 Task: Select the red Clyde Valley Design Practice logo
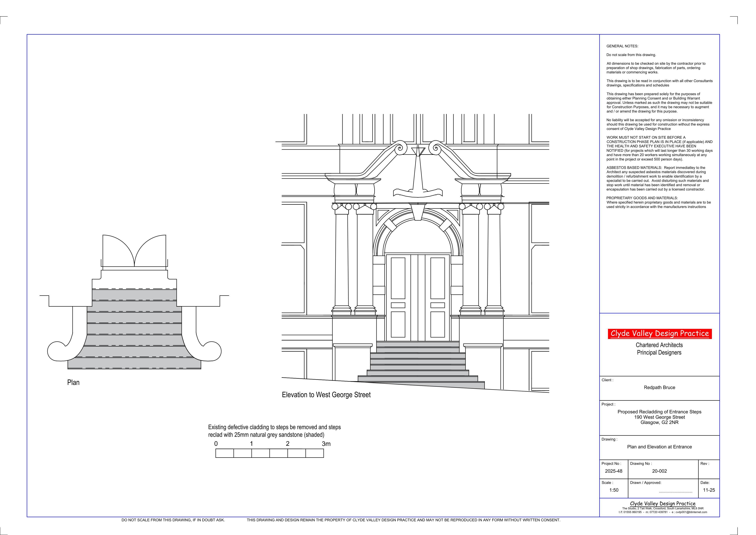[x=659, y=334]
